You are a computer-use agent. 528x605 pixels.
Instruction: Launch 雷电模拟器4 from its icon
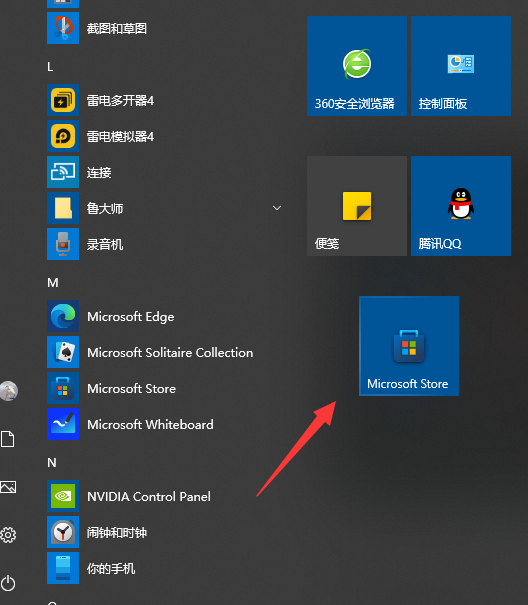tap(63, 136)
